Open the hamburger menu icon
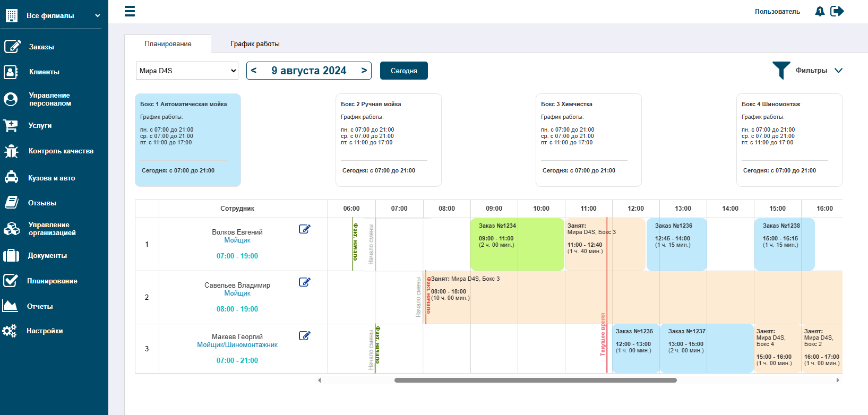This screenshot has width=868, height=415. [130, 11]
